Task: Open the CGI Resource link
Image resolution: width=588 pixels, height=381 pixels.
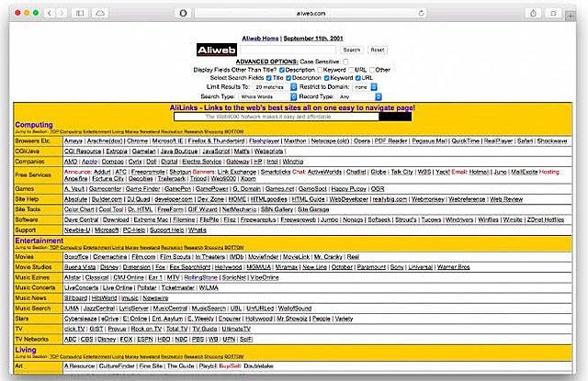Action: [x=83, y=151]
